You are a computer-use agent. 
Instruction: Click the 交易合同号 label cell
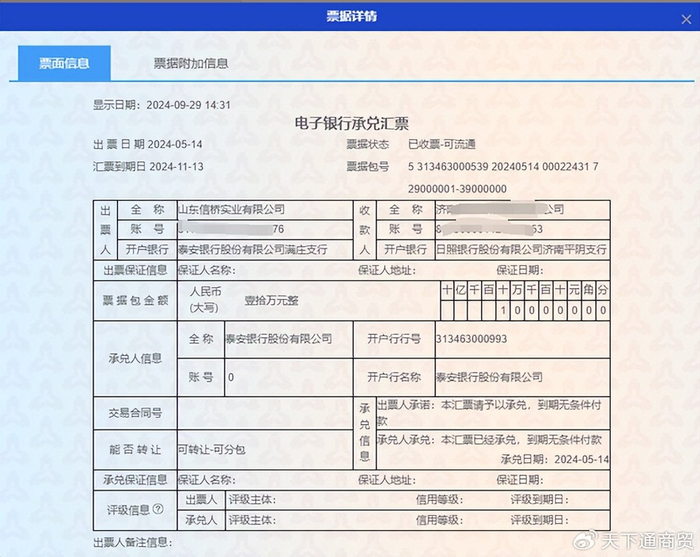pos(135,413)
